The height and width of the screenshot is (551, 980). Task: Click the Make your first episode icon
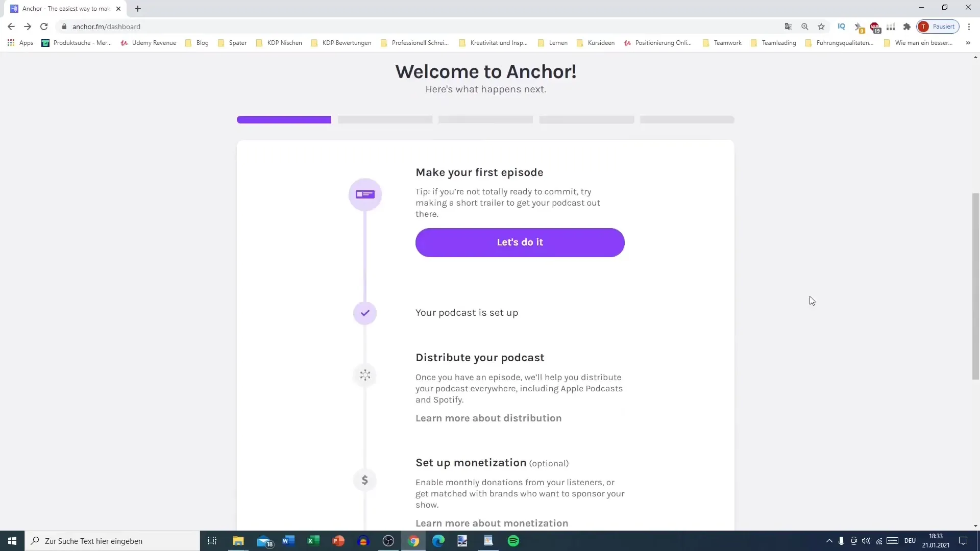pyautogui.click(x=365, y=194)
